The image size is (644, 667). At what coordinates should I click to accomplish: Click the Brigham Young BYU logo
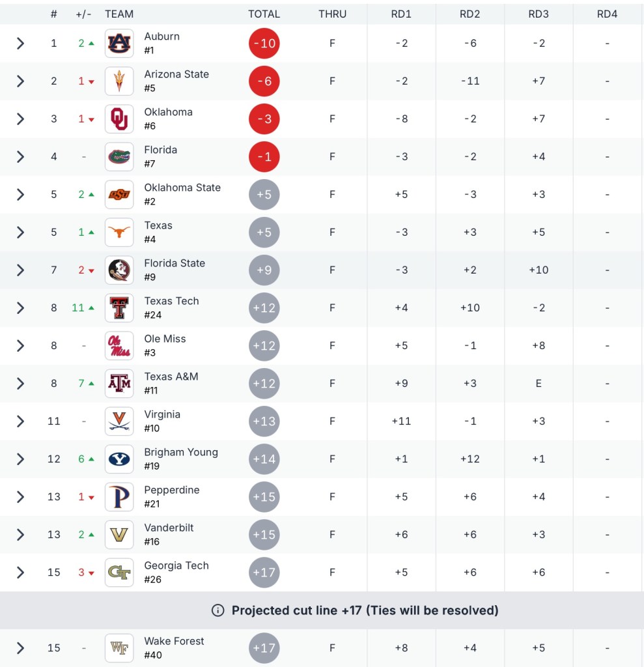click(x=119, y=459)
